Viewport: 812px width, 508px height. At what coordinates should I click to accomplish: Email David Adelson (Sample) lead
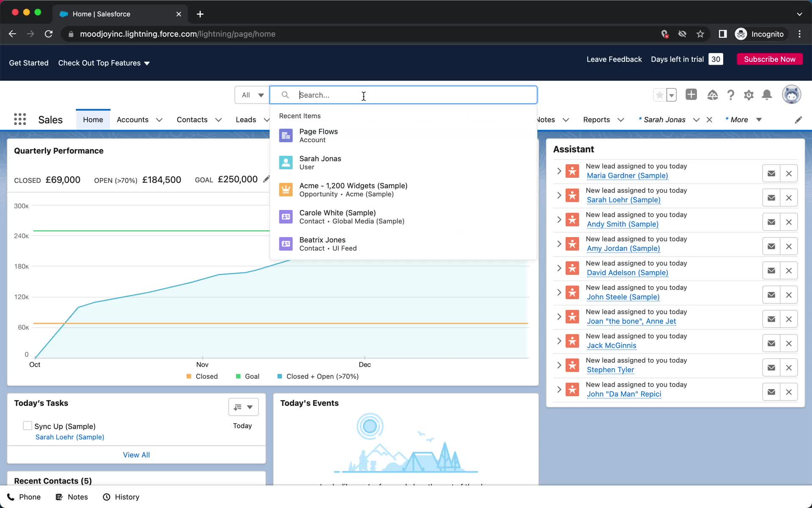(771, 271)
